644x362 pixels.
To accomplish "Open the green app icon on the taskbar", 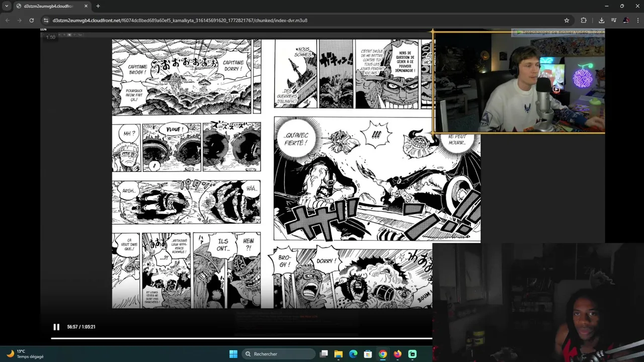I will [x=413, y=354].
